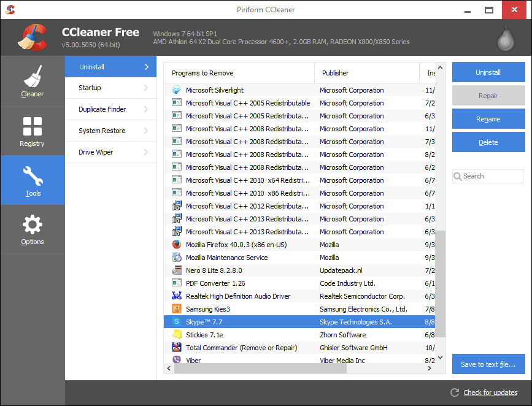
Task: Open the Registry section icon
Action: (x=33, y=126)
